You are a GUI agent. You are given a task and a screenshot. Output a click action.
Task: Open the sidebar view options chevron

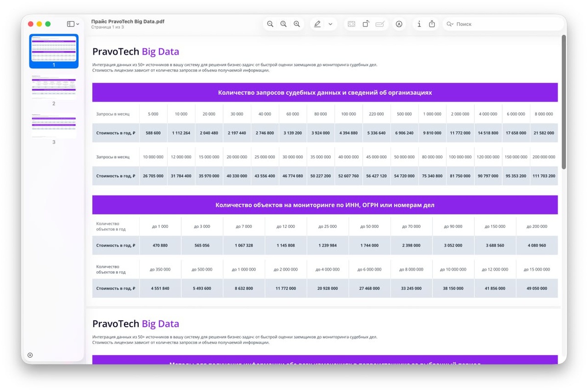point(77,24)
